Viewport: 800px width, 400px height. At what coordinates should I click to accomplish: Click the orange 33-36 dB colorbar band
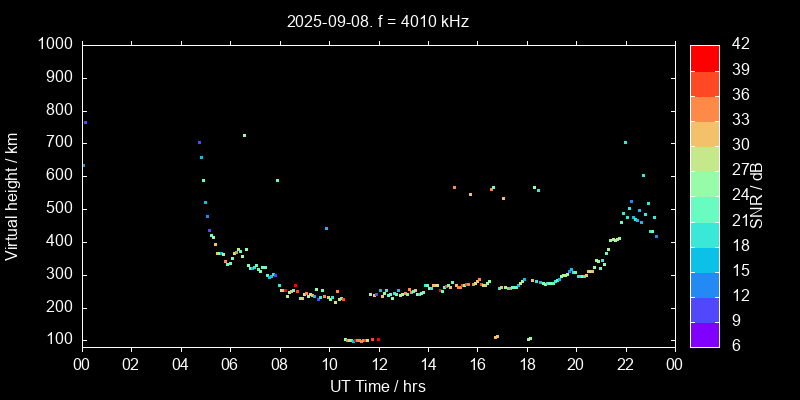705,108
